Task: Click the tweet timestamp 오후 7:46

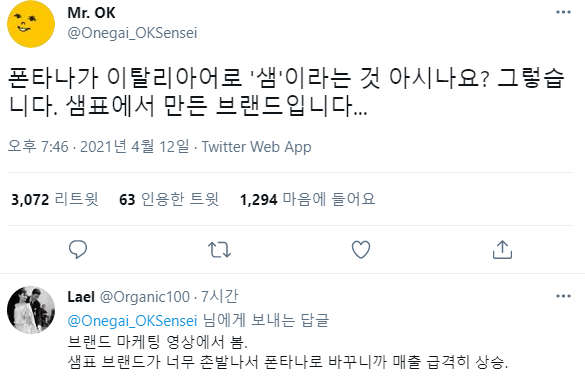Action: pos(38,147)
